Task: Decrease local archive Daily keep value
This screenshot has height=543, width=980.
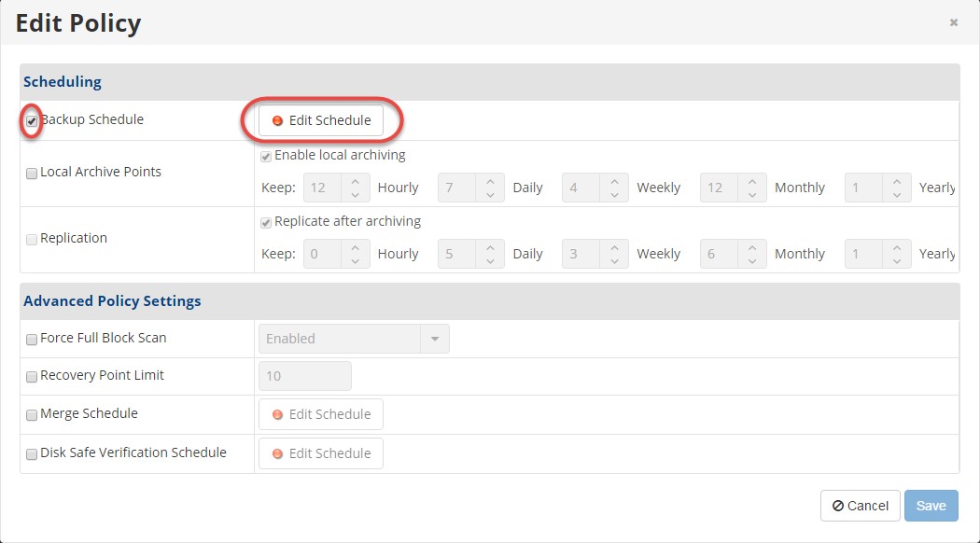Action: pos(490,195)
